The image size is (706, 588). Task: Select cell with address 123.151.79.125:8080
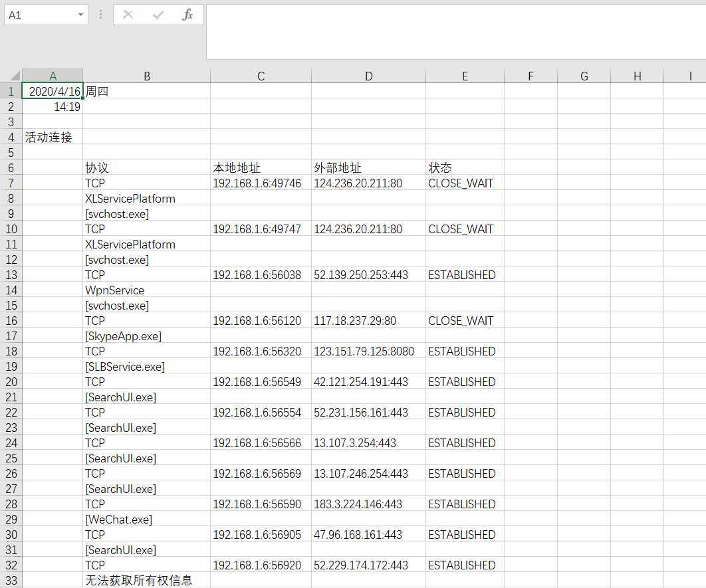[x=368, y=351]
